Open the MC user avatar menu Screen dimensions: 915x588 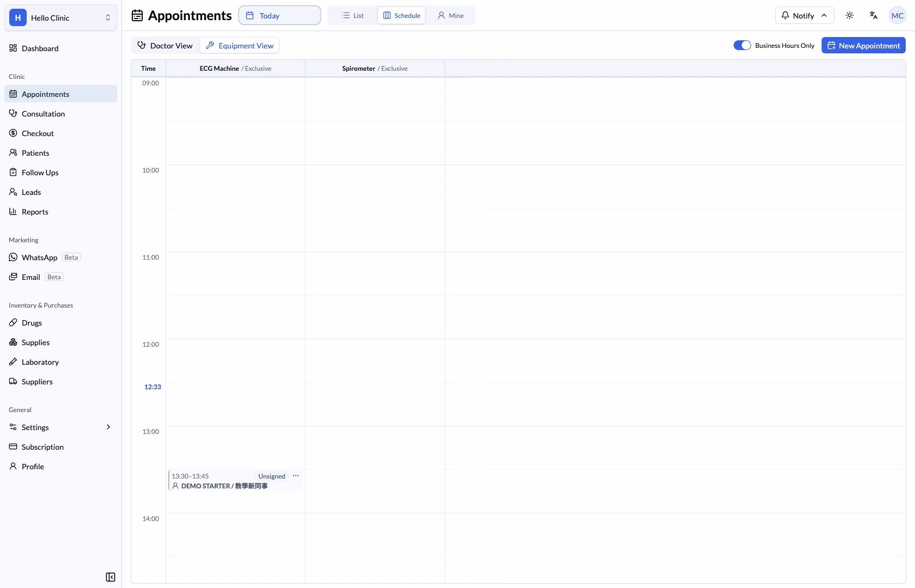(898, 15)
